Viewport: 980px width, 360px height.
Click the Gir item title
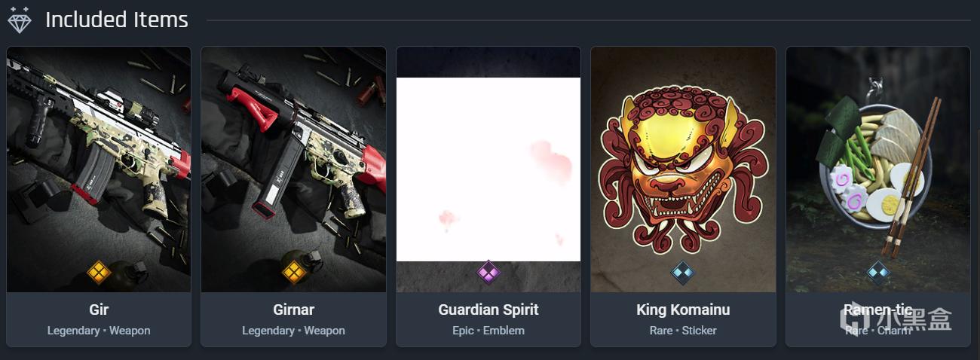[99, 310]
